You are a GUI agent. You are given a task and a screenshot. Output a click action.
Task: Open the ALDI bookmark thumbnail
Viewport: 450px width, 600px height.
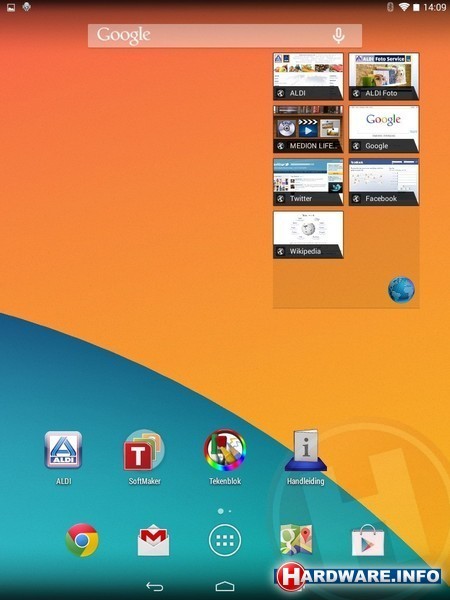click(308, 77)
